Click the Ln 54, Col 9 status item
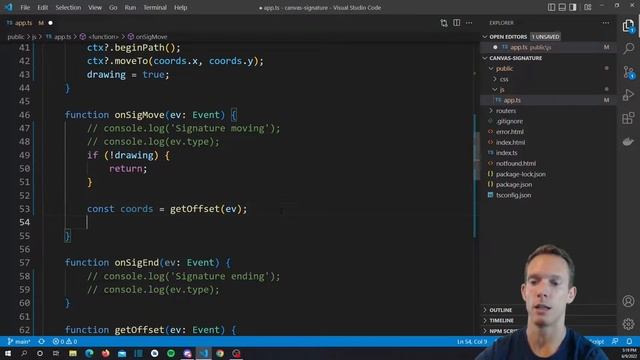The image size is (640, 360). pos(471,341)
